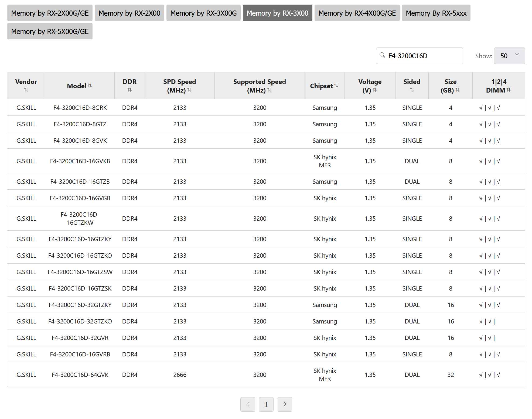532x419 pixels.
Task: Select model F4-3200C16D-32GVR cell
Action: (80, 338)
